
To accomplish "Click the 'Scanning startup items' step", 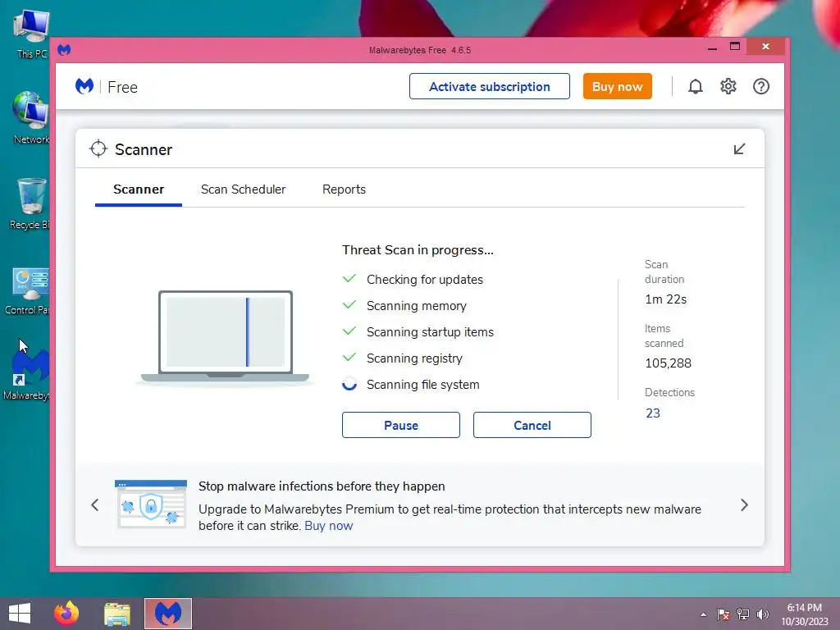I will pyautogui.click(x=430, y=331).
